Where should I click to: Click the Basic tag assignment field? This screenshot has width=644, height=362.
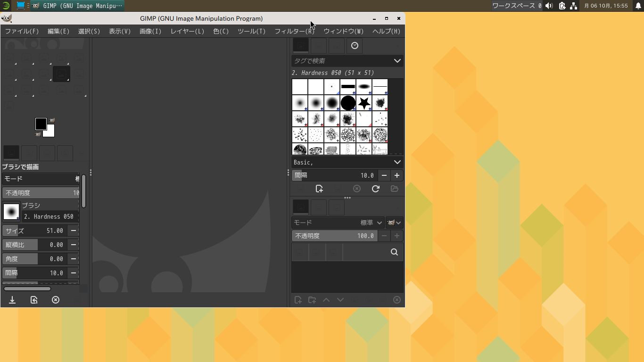point(342,162)
